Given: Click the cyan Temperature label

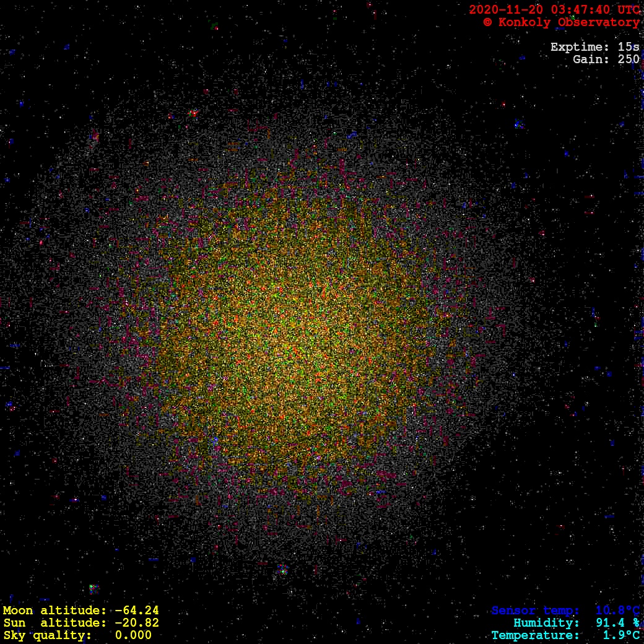Looking at the screenshot, I should tap(535, 635).
